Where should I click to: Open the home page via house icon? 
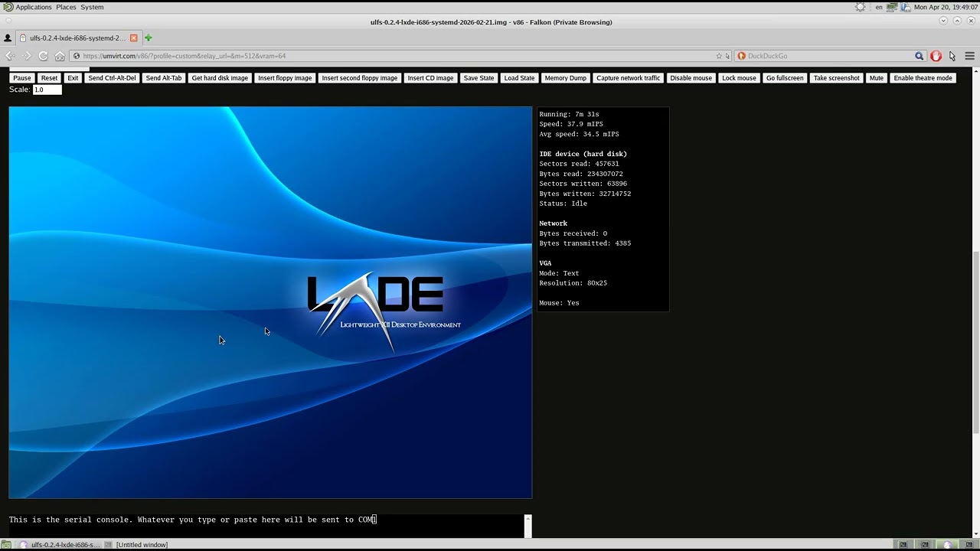click(x=60, y=56)
